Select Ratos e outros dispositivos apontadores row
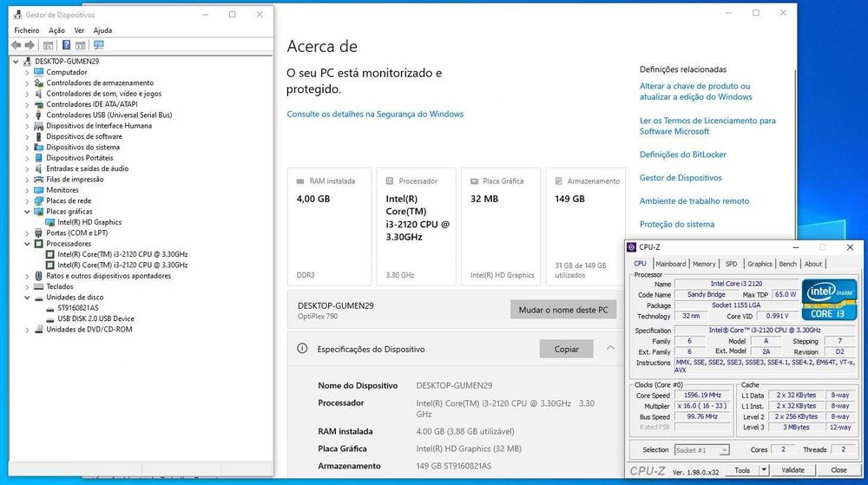The image size is (868, 485). coord(108,276)
